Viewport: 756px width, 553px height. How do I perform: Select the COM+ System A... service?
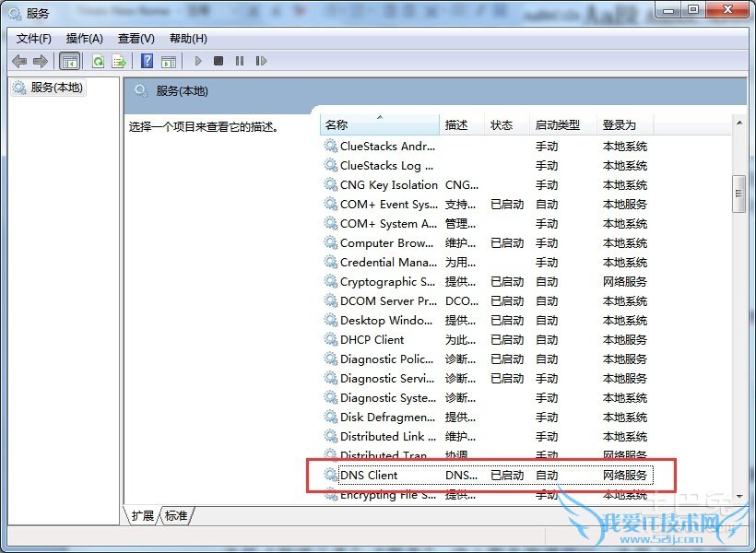tap(487, 224)
